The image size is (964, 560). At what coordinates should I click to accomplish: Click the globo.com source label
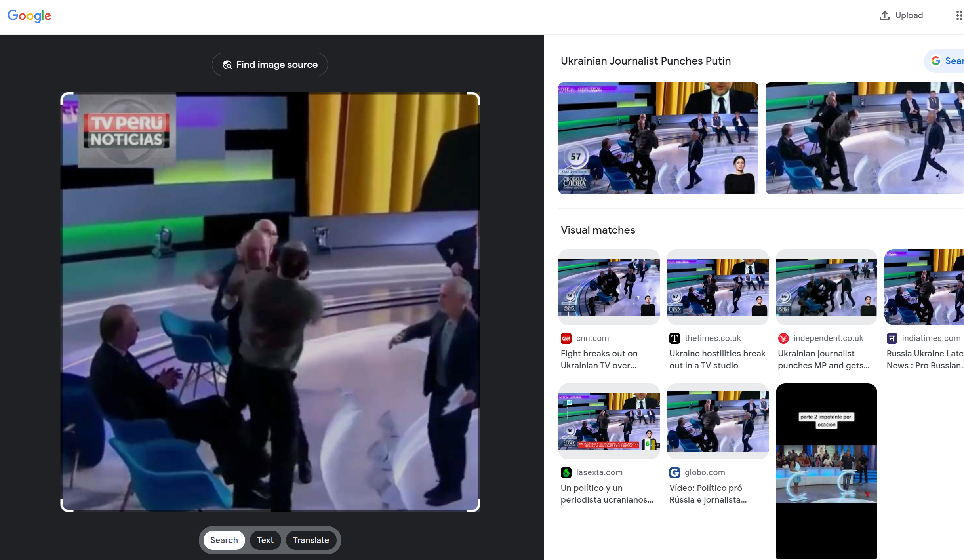click(705, 472)
